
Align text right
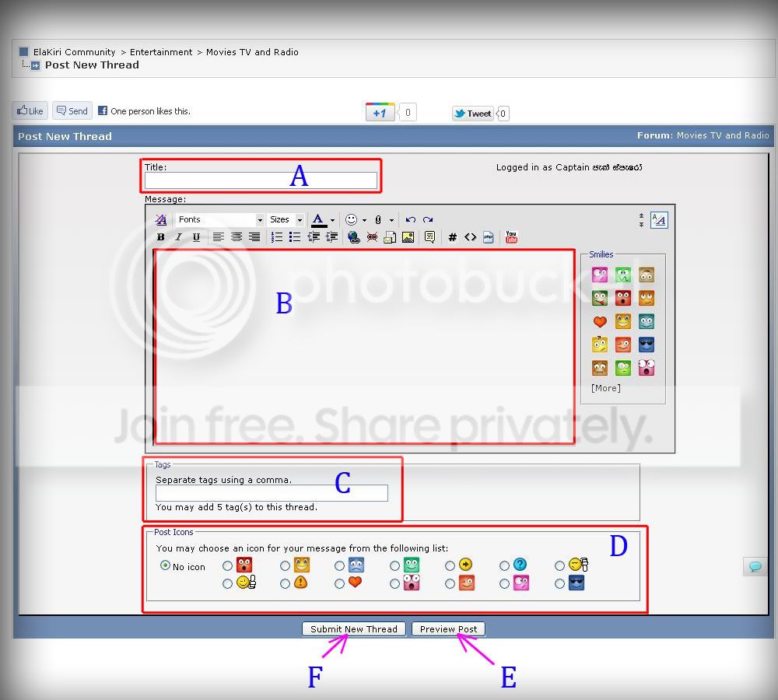[x=254, y=237]
